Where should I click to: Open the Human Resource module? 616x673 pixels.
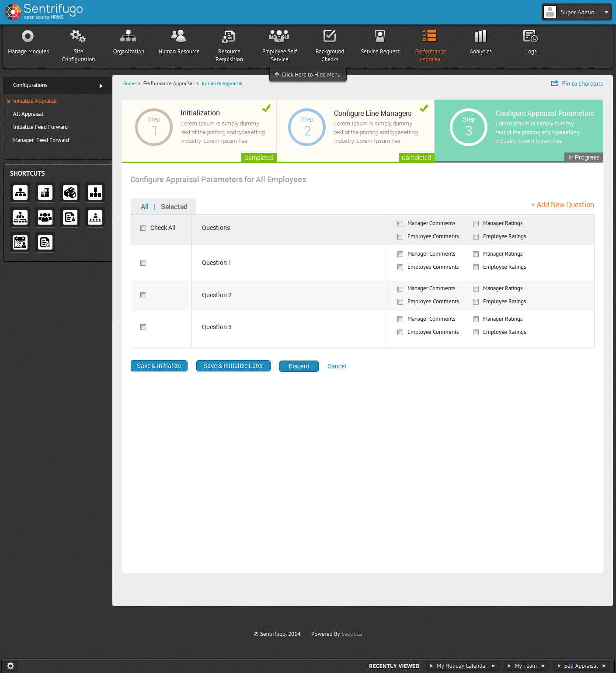pos(179,42)
